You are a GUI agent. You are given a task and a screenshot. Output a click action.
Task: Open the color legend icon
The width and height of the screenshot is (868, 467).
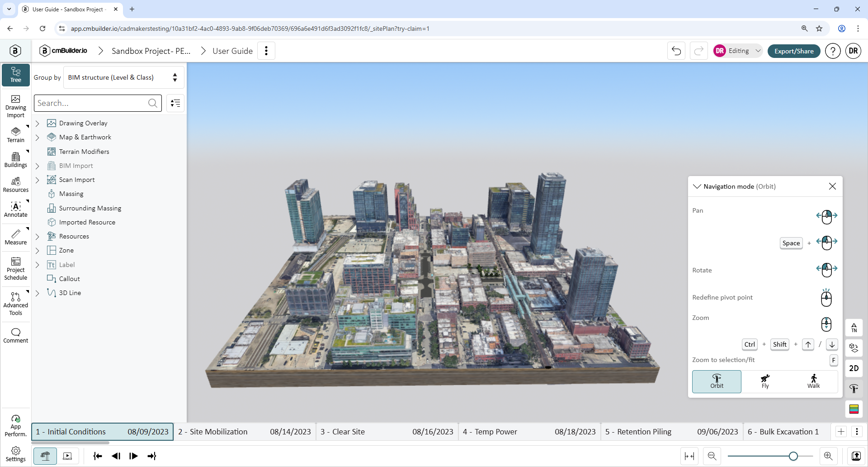coord(854,409)
